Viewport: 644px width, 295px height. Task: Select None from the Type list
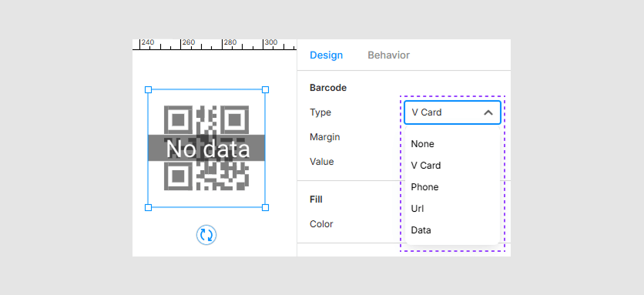click(x=452, y=144)
